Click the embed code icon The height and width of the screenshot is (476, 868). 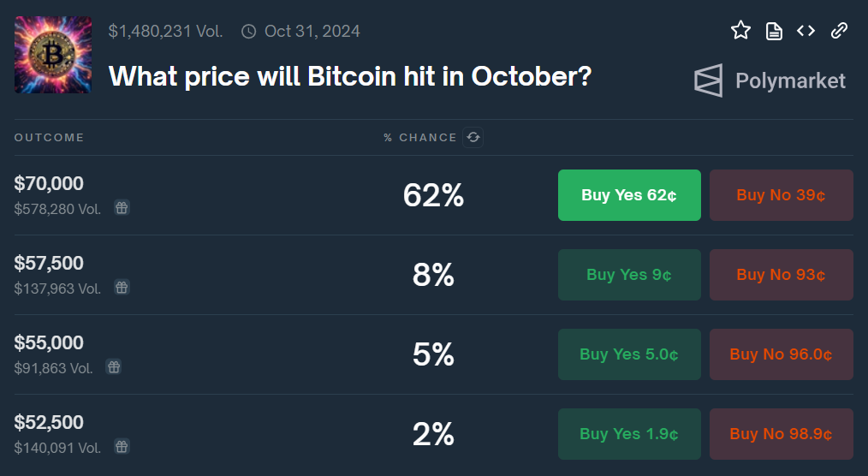pyautogui.click(x=806, y=31)
